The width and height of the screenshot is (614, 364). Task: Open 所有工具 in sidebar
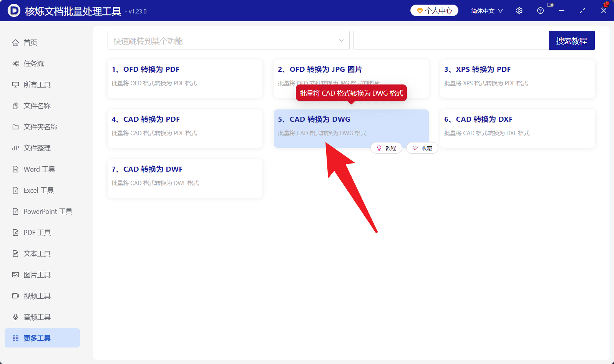pyautogui.click(x=42, y=85)
